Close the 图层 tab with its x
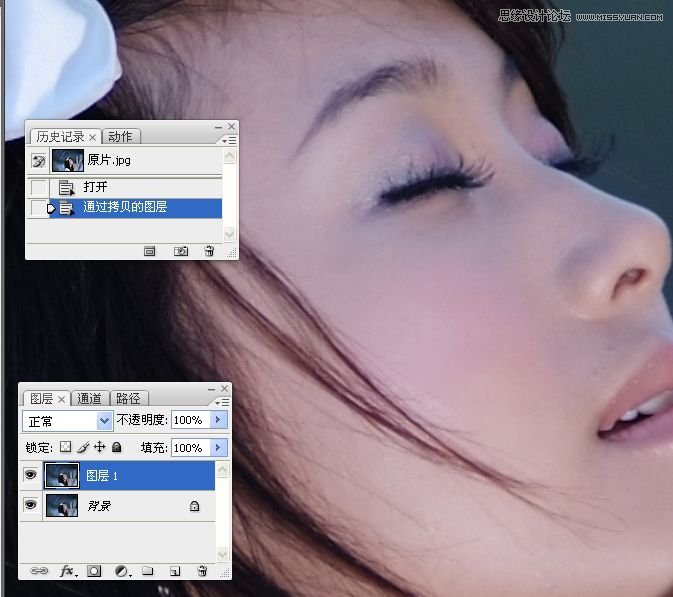 click(61, 400)
